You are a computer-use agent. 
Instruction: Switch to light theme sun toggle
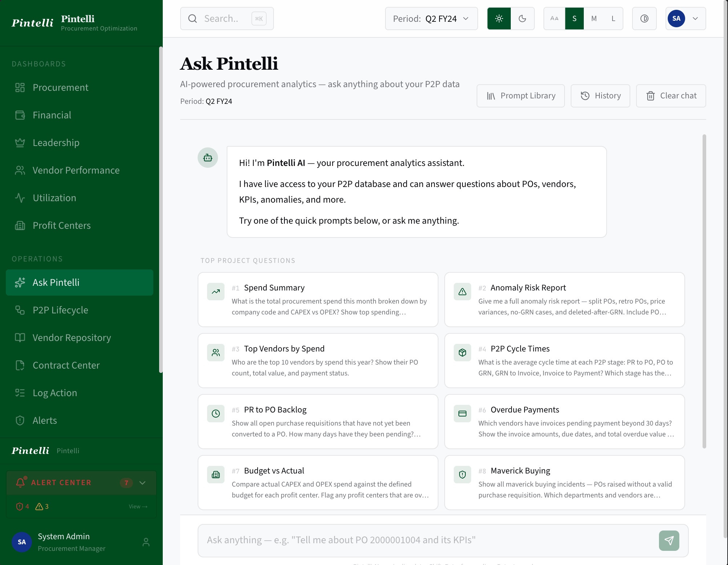[x=499, y=19]
